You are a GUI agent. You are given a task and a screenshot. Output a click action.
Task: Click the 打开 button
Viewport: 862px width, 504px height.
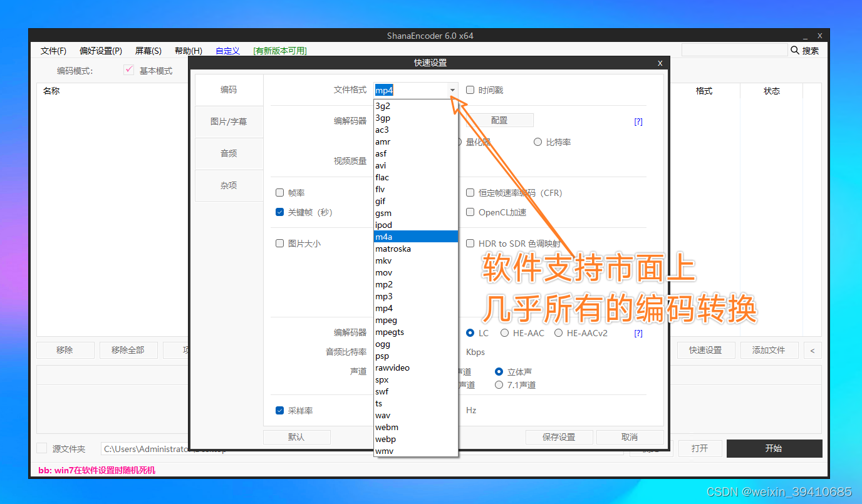pos(700,448)
